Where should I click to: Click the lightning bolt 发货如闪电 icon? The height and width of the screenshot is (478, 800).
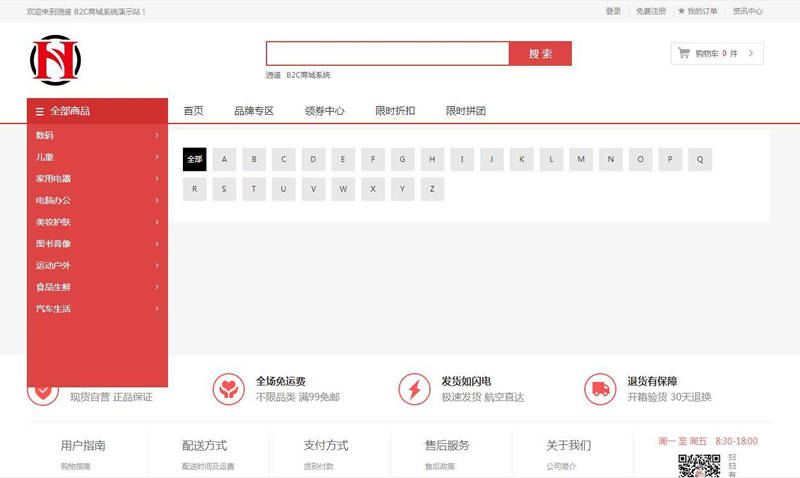414,389
